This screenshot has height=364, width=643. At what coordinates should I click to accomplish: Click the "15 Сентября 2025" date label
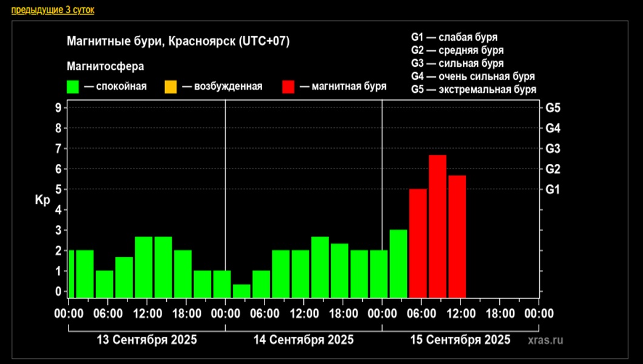(460, 340)
